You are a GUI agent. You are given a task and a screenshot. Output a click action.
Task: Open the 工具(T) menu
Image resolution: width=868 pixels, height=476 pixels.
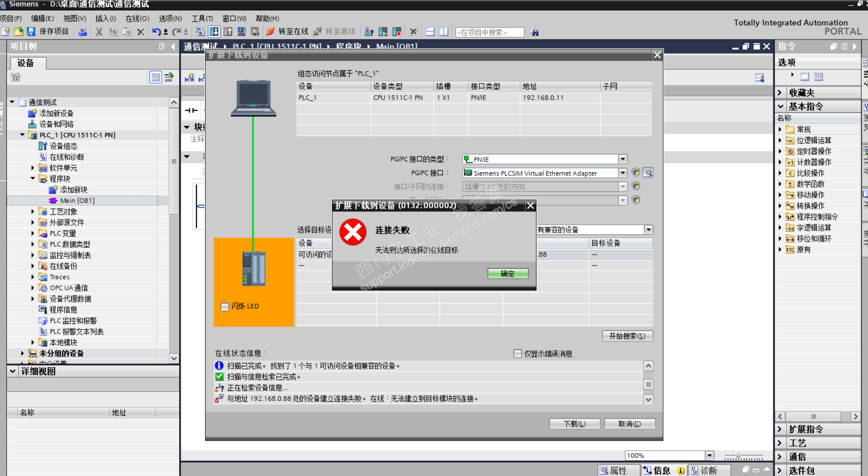pyautogui.click(x=202, y=18)
